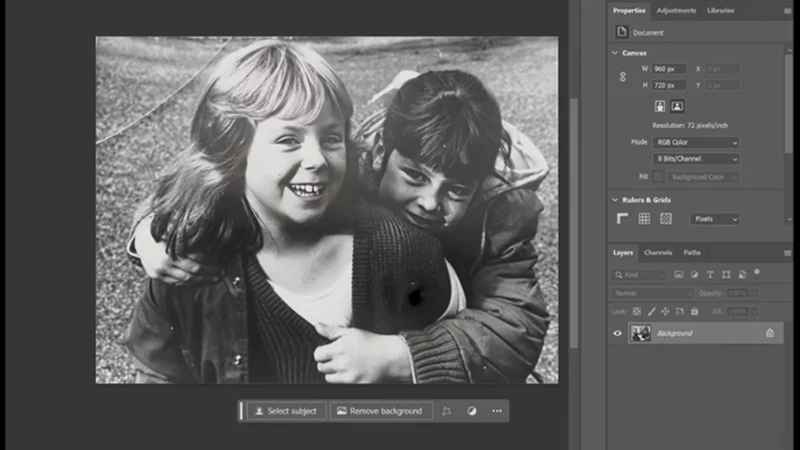Click the contextual task bar flag icon
This screenshot has height=450, width=800.
(x=446, y=411)
